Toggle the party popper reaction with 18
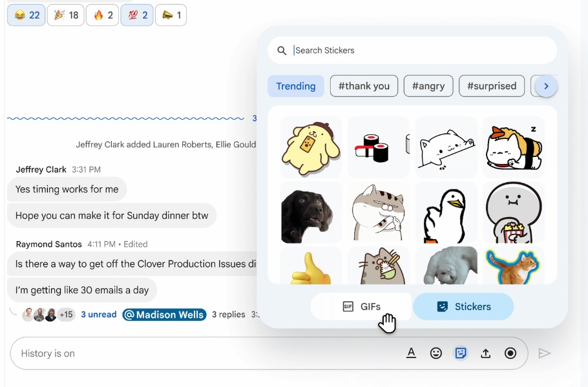 (67, 15)
